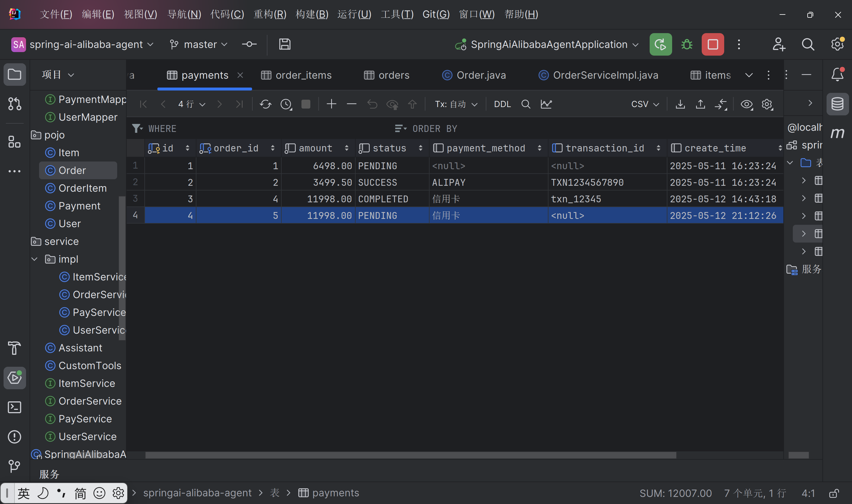Click the delete row minus icon
Viewport: 852px width, 504px height.
(351, 104)
